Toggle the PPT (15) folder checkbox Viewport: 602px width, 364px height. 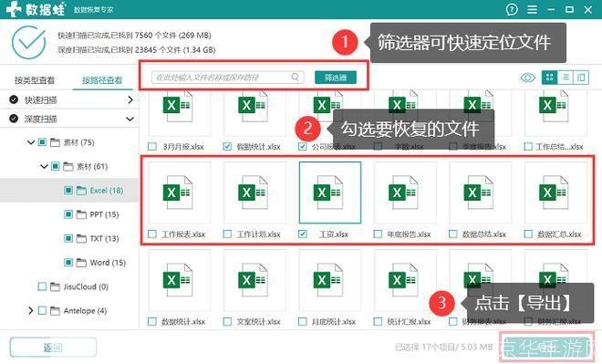(x=68, y=214)
